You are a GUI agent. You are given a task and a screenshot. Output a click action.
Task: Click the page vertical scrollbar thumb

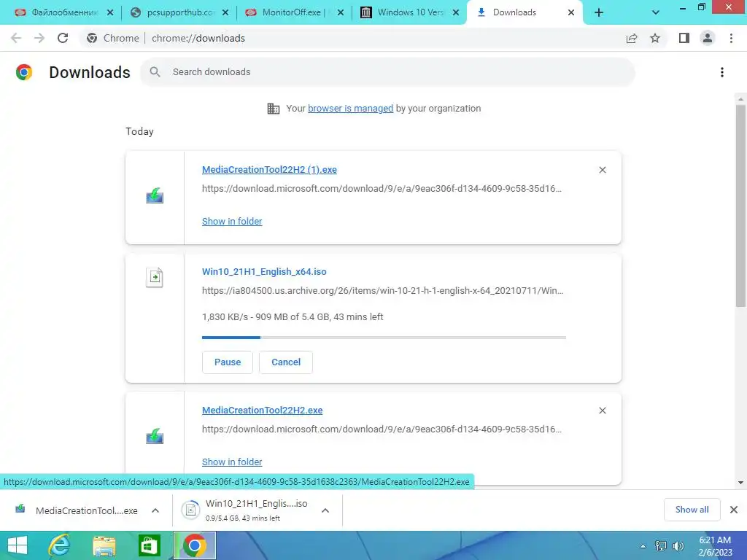click(x=740, y=205)
